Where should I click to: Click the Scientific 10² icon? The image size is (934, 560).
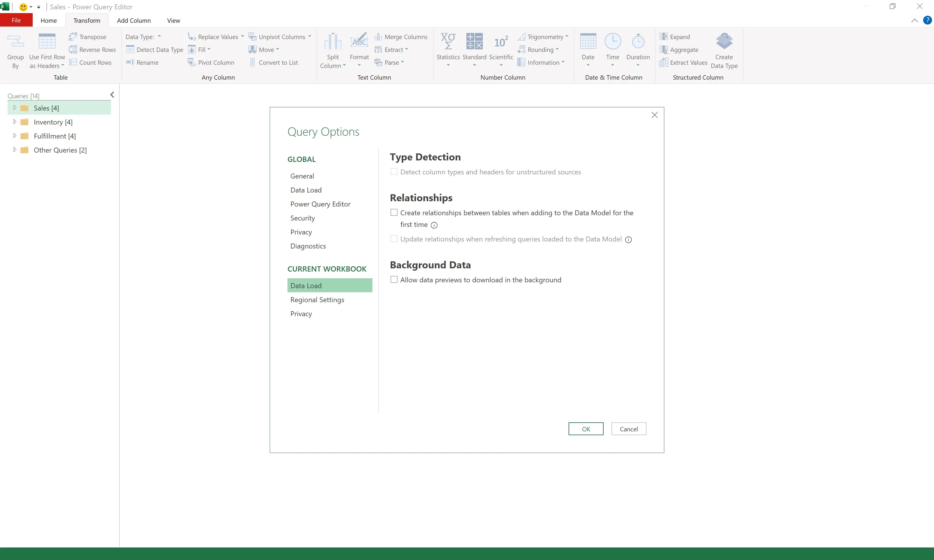[501, 42]
